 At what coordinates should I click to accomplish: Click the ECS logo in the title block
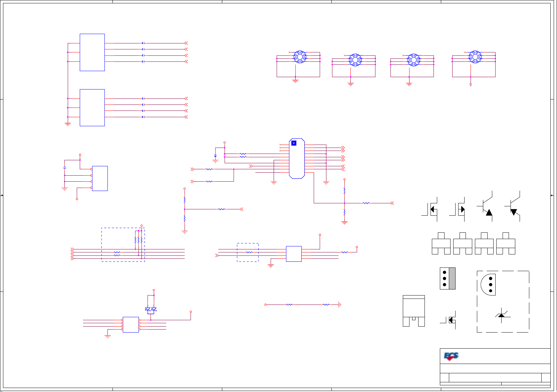coord(452,356)
